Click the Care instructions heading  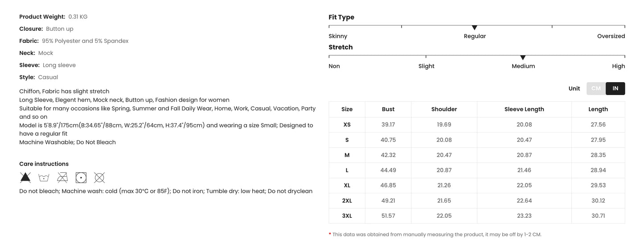pyautogui.click(x=44, y=164)
